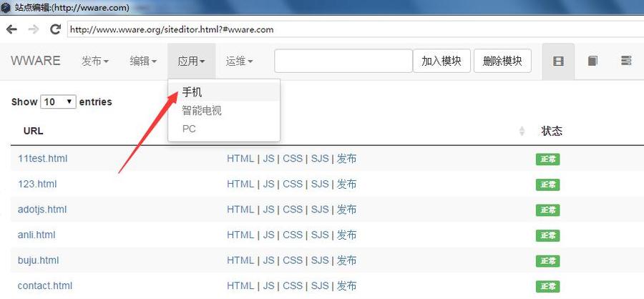Screen dimensions: 644x299
Task: Click the 删除模块 button
Action: pos(502,62)
